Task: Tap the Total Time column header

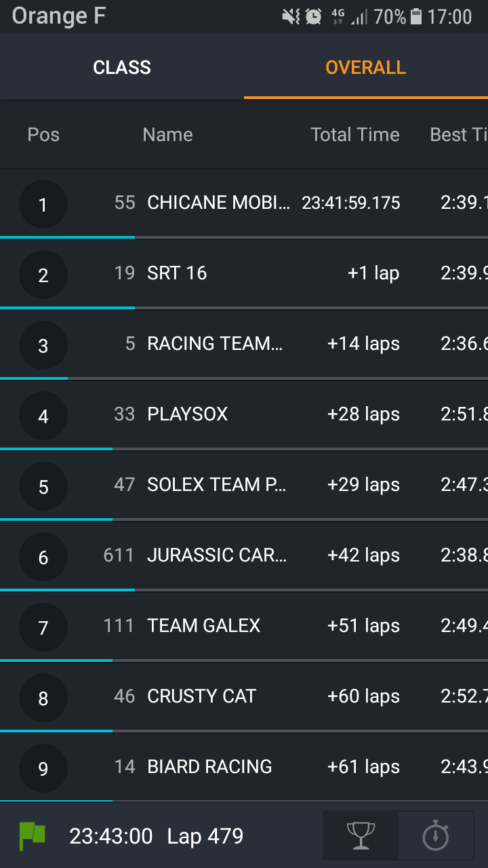Action: click(354, 135)
